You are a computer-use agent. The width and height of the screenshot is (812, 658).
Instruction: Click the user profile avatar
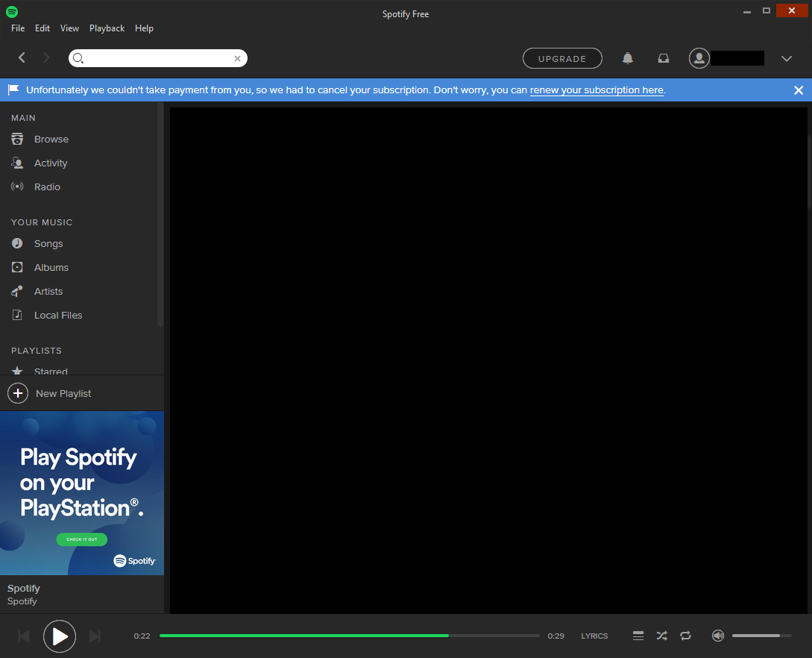pos(699,58)
